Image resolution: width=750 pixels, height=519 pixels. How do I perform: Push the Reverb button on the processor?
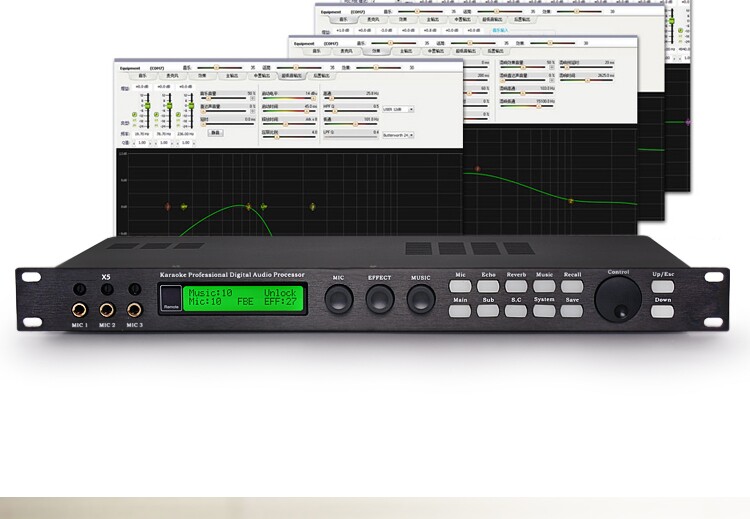(x=516, y=287)
